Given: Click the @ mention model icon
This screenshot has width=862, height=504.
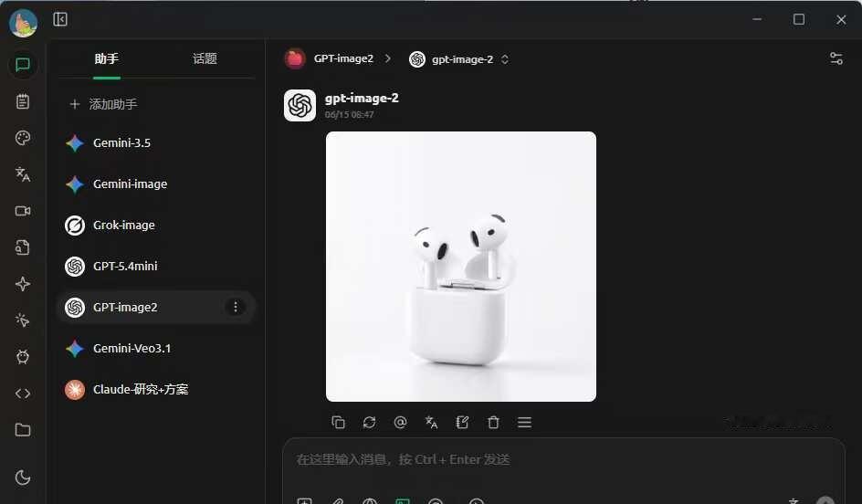Looking at the screenshot, I should coord(400,422).
